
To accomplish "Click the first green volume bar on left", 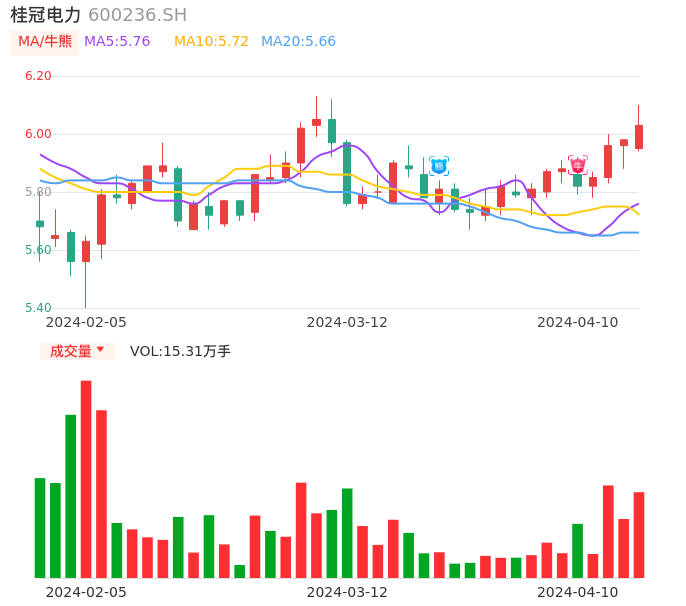I will (40, 527).
